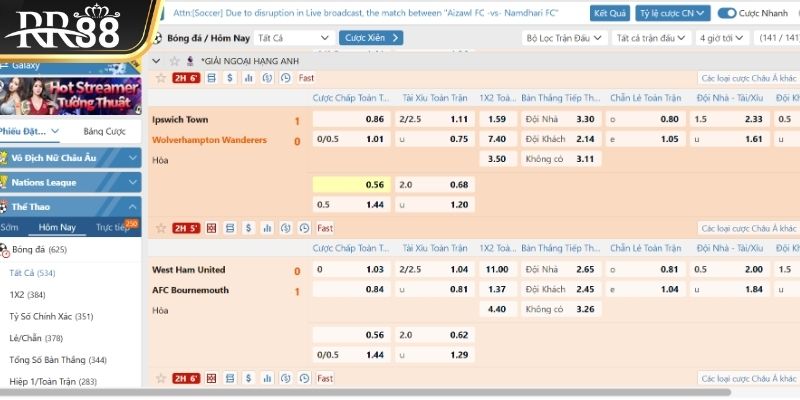Click dollar icon in West Ham United match row
This screenshot has width=800, height=400.
(x=248, y=228)
